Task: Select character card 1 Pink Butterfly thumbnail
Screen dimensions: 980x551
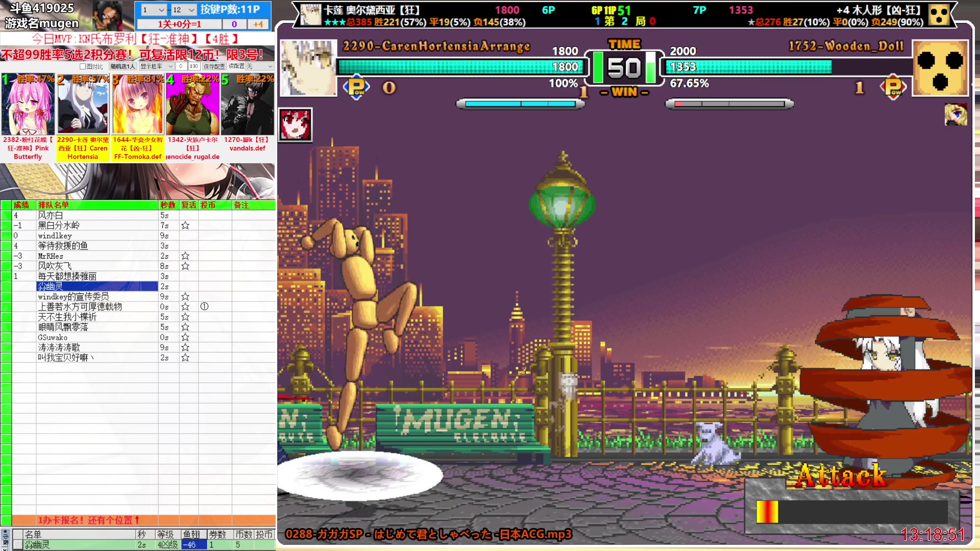Action: [x=28, y=105]
